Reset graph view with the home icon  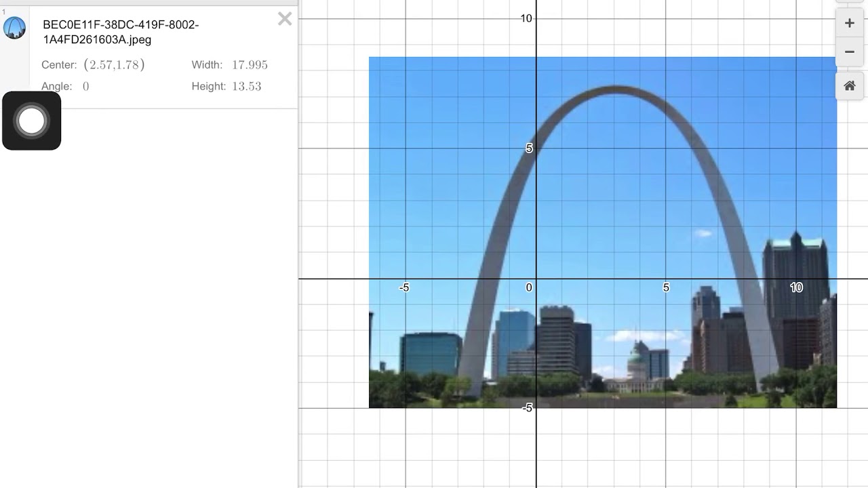[x=849, y=86]
